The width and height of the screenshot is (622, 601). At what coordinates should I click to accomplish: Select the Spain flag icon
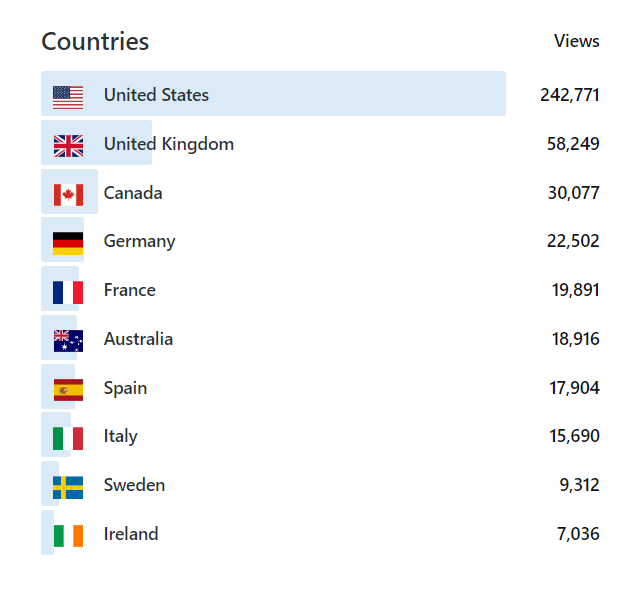point(68,389)
